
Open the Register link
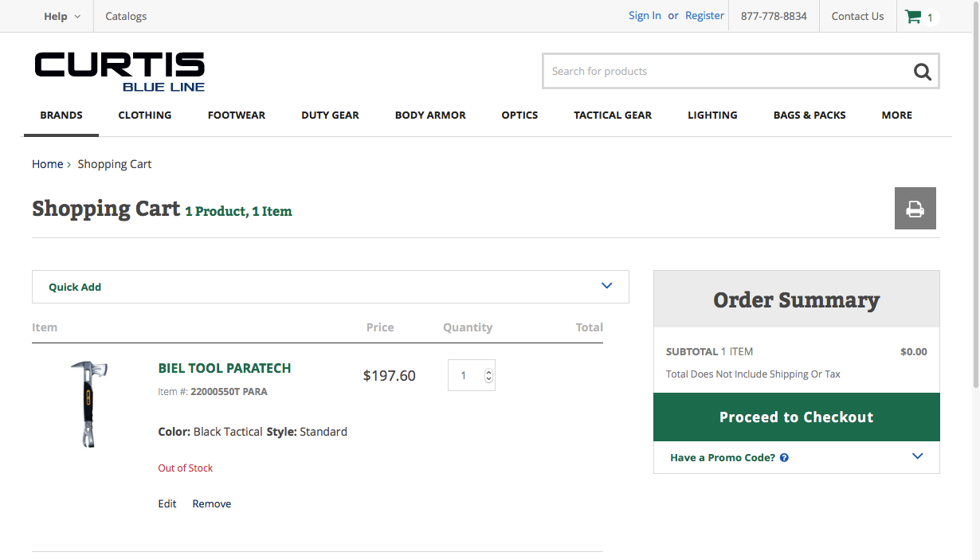(704, 16)
